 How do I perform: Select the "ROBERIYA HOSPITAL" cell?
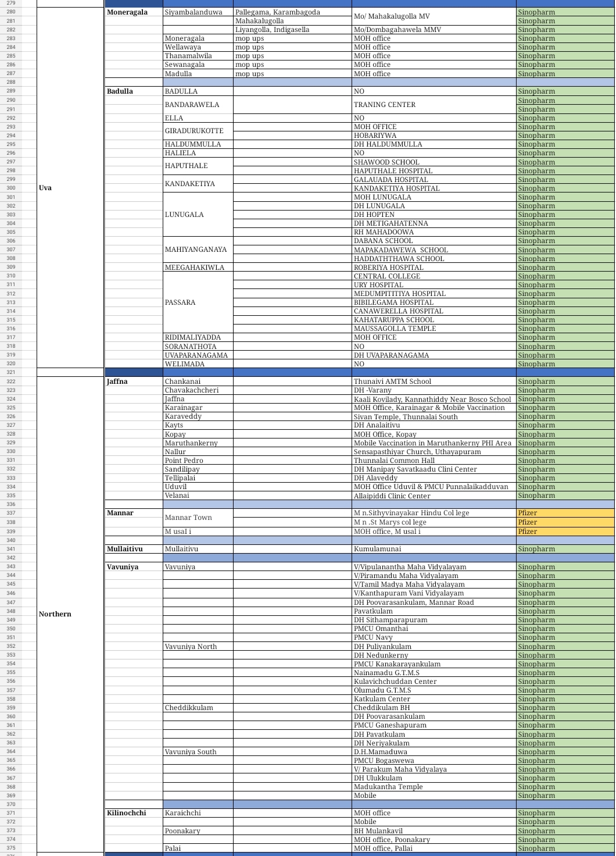(434, 267)
